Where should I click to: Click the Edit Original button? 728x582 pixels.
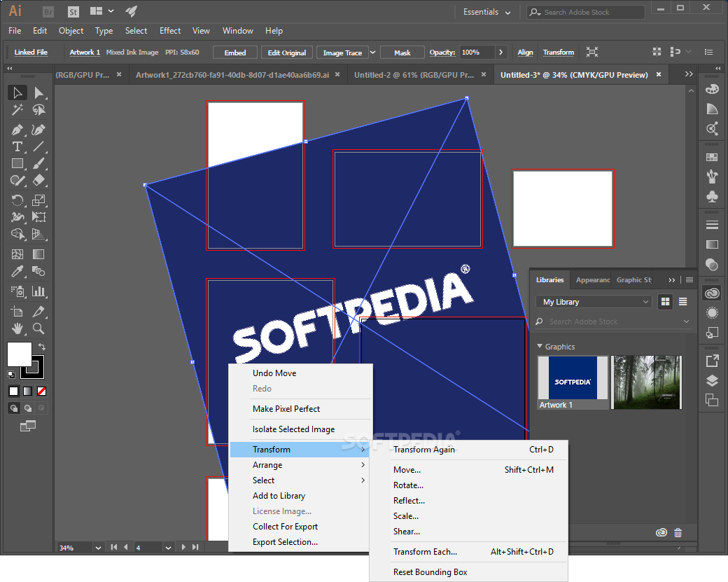click(x=287, y=53)
